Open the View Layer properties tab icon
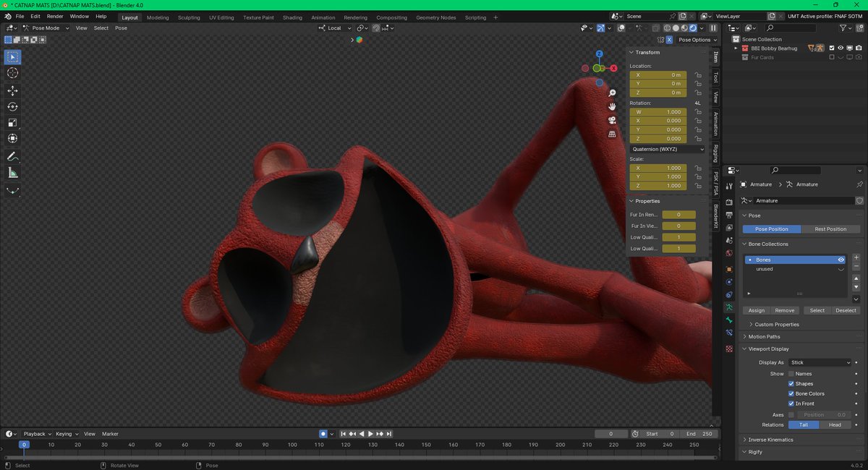 (x=729, y=228)
